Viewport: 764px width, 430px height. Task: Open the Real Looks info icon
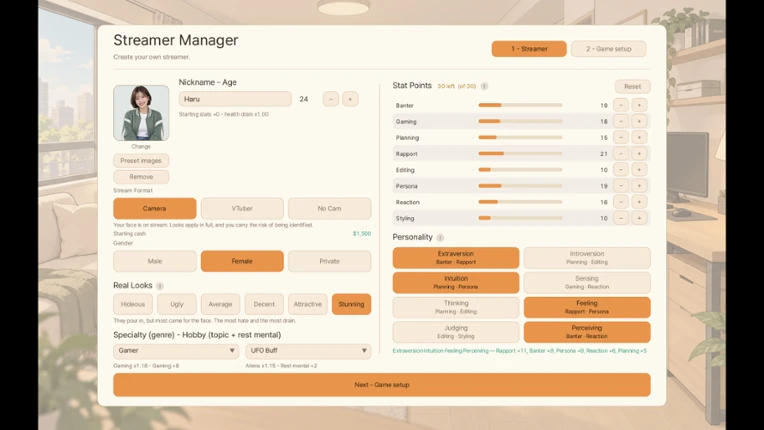pos(160,286)
